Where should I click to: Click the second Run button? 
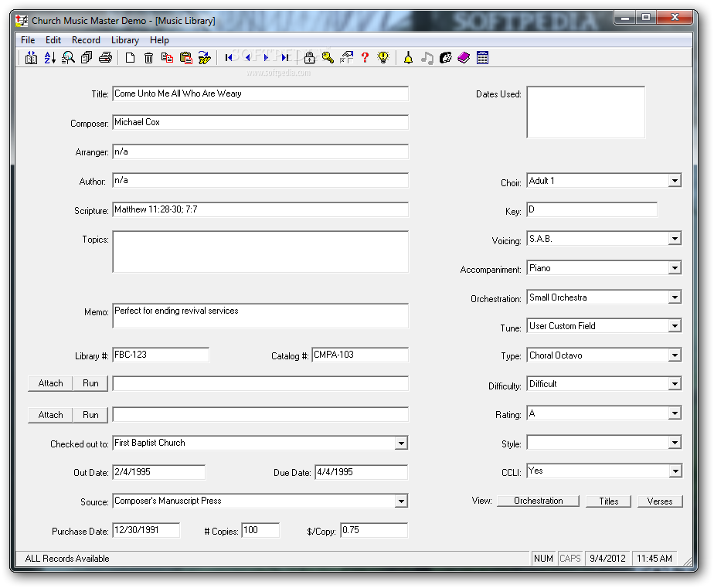pyautogui.click(x=90, y=415)
